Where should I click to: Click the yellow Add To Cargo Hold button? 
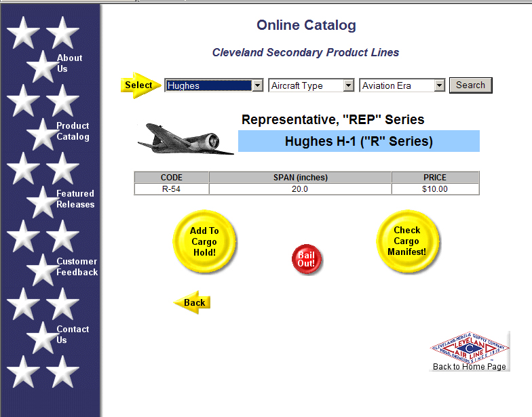coord(204,241)
